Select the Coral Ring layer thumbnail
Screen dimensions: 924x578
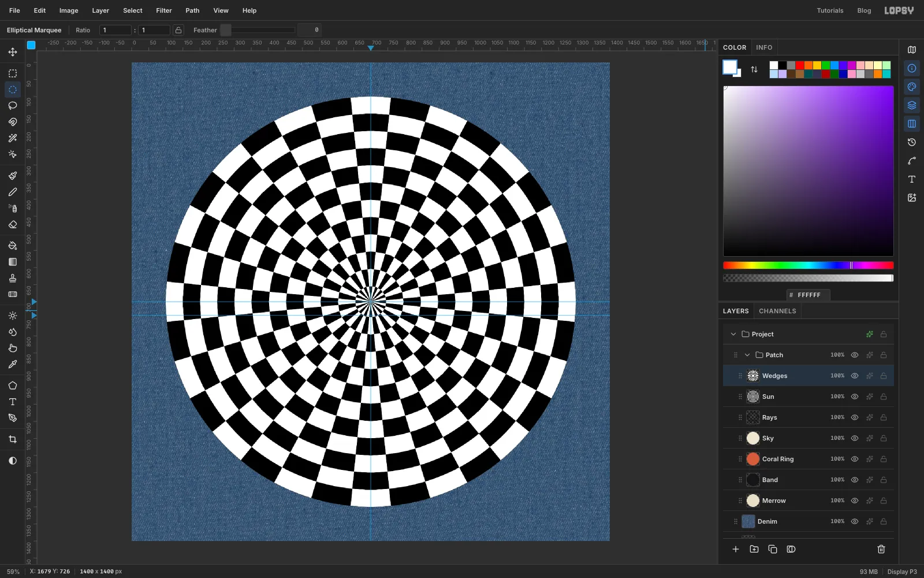pos(753,459)
